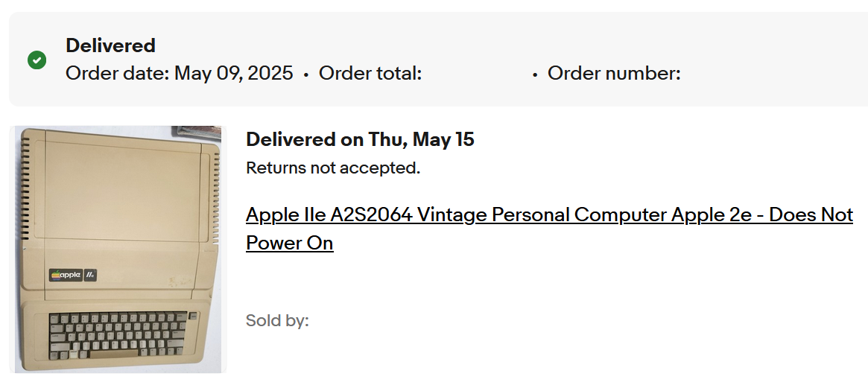Click the dark object at photo's top corner

tap(196, 132)
